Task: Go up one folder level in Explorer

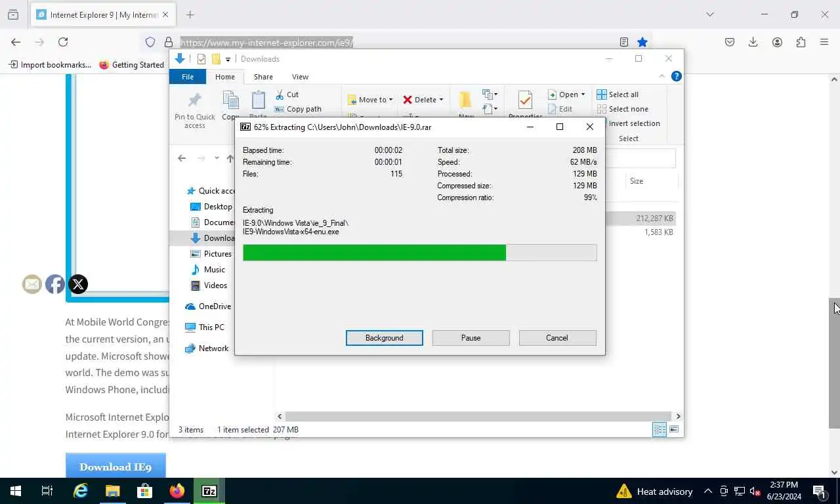Action: 230,158
